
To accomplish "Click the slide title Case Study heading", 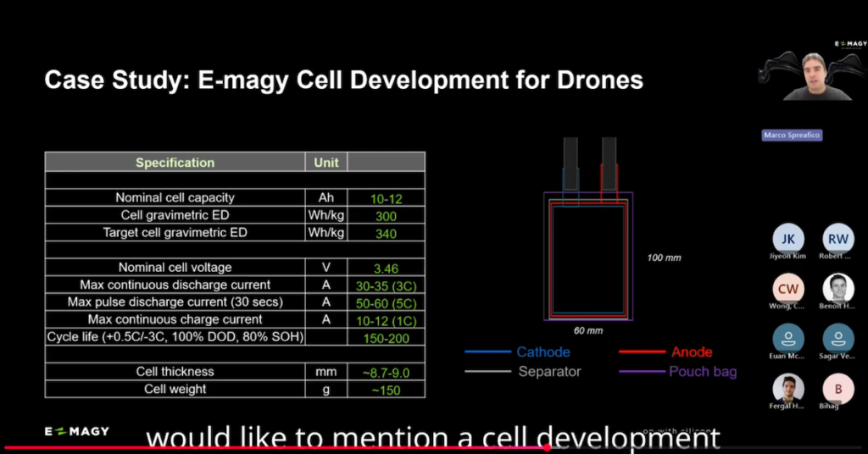I will 344,80.
